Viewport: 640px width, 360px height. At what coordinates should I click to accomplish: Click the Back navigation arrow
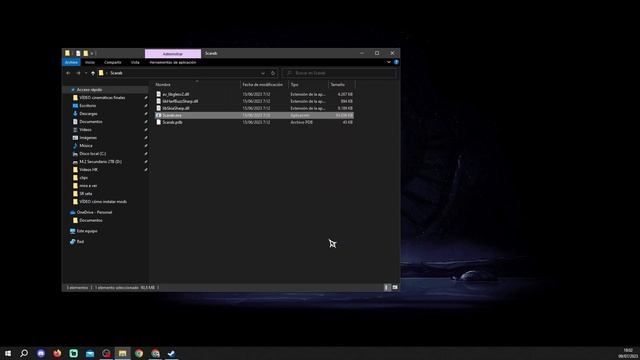click(68, 73)
